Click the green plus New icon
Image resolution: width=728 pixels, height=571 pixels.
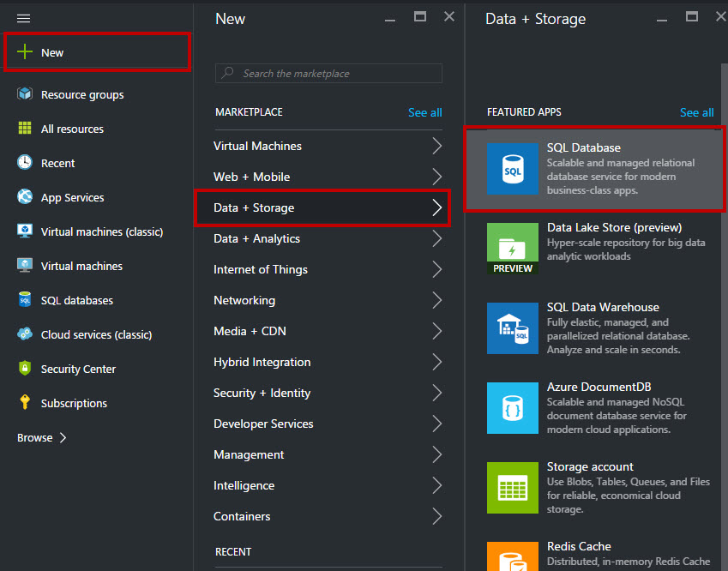point(25,52)
